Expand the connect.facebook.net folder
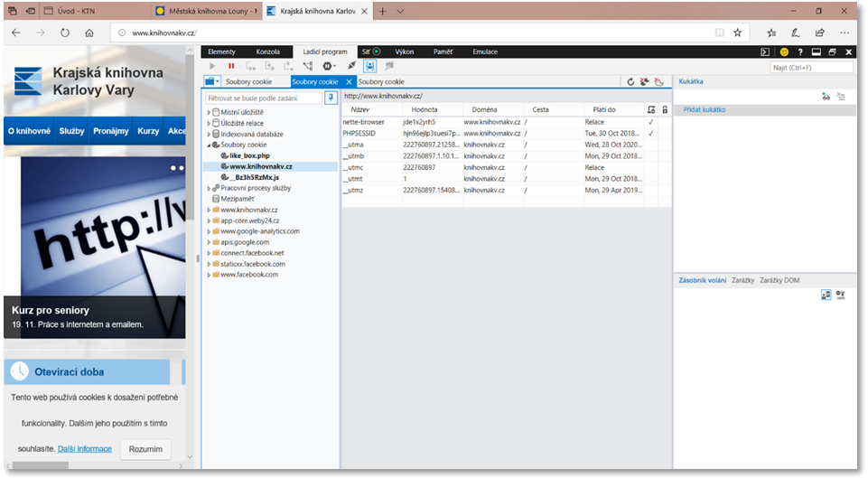 coord(209,253)
